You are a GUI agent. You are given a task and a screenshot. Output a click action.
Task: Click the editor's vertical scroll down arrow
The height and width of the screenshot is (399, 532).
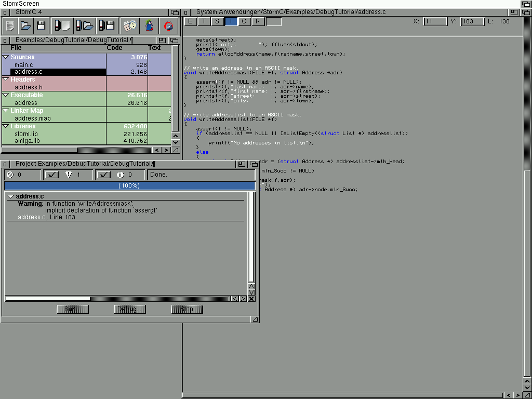coord(527,388)
